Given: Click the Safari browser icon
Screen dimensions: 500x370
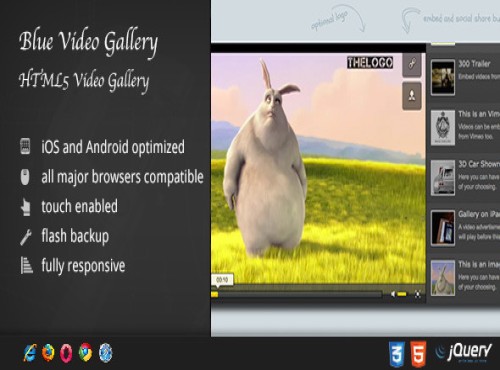Looking at the screenshot, I should pyautogui.click(x=106, y=352).
